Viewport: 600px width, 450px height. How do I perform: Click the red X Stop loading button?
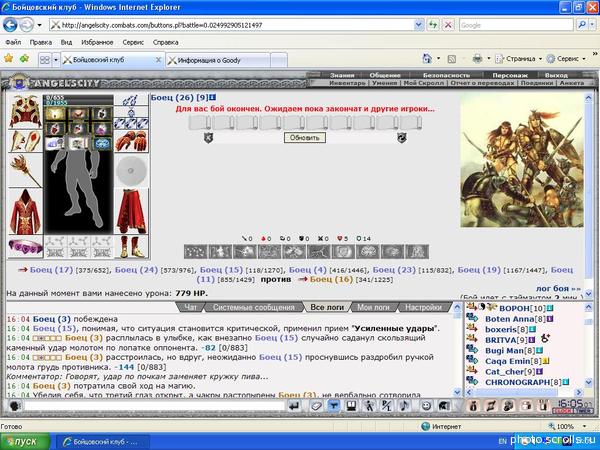click(x=448, y=25)
